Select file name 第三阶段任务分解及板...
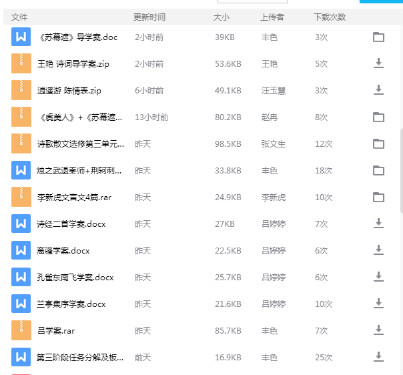Viewport: 403px width, 375px height. tap(80, 357)
